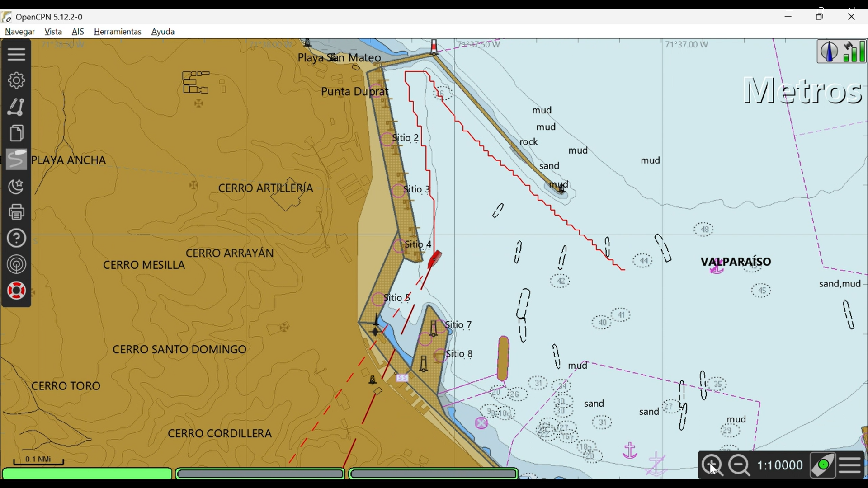
Task: Open the Navegar menu
Action: tap(19, 32)
